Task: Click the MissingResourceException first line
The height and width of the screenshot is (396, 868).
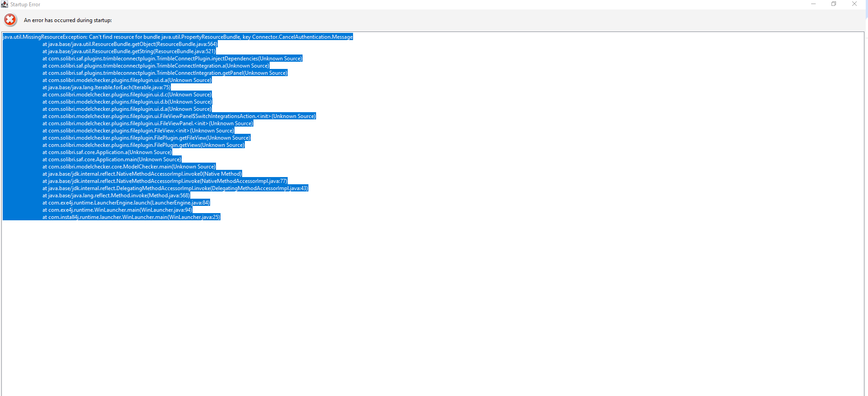Action: 178,37
